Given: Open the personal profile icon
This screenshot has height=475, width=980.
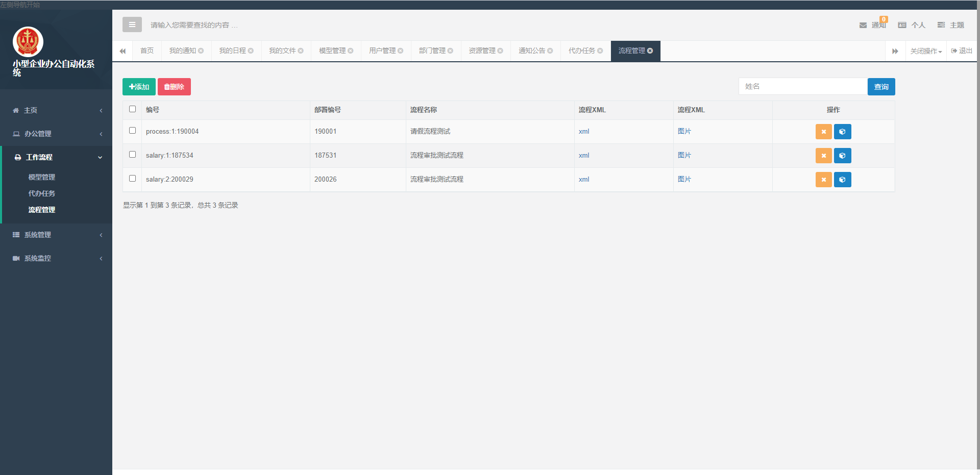Looking at the screenshot, I should click(902, 25).
